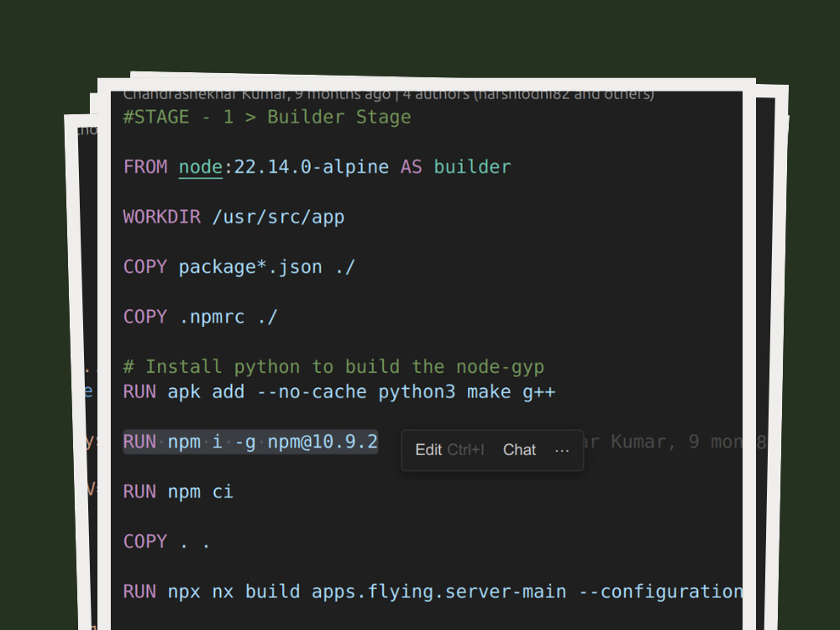Click '22.14.0-alpine' image tag
The width and height of the screenshot is (840, 630).
coord(312,167)
